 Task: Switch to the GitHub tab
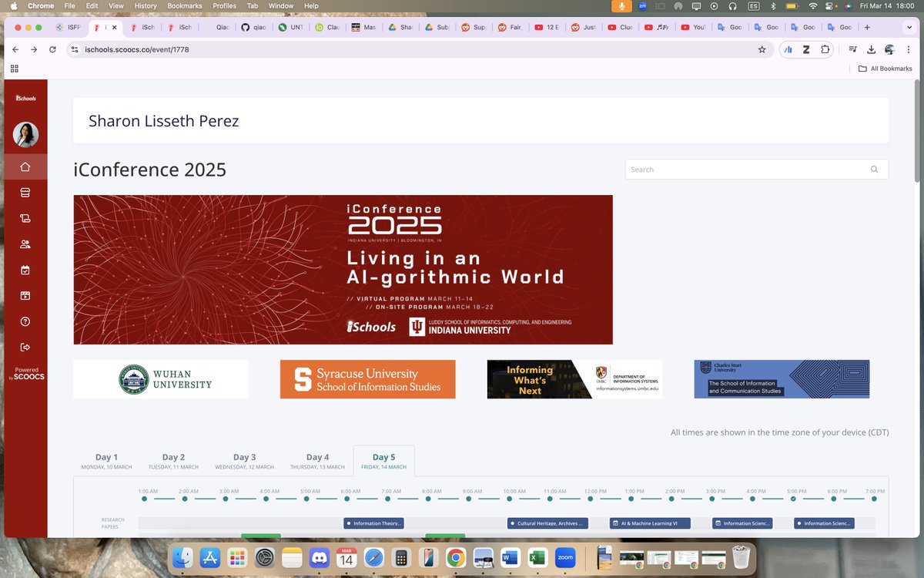pos(253,27)
